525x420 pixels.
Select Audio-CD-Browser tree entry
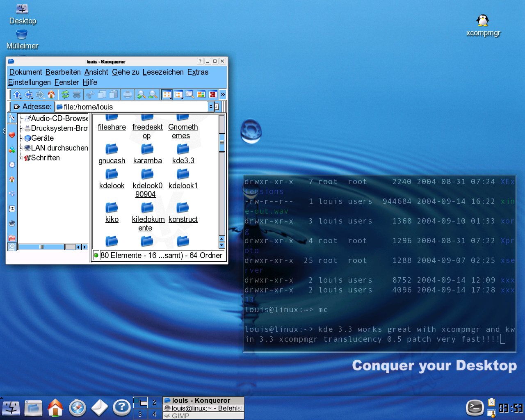57,118
